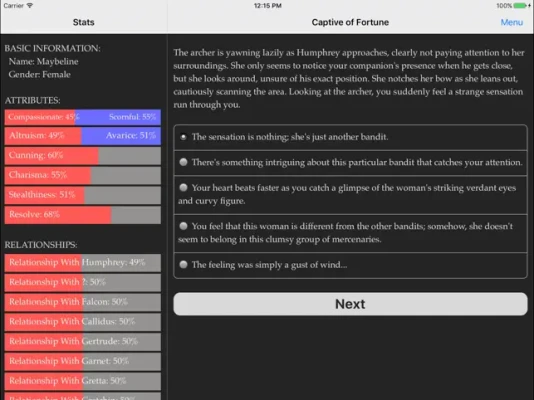The image size is (534, 400).
Task: Click the Captive of Fortune title
Action: [350, 22]
